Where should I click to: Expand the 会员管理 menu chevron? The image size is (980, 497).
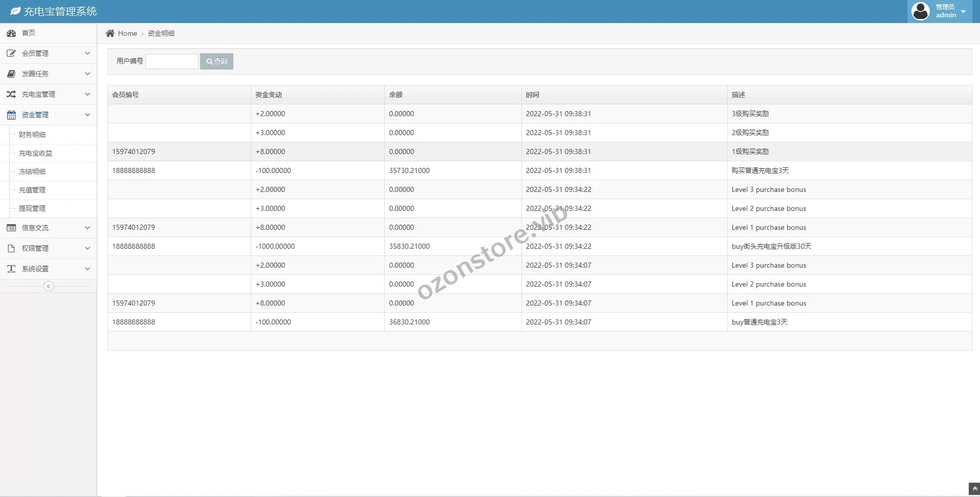[88, 53]
